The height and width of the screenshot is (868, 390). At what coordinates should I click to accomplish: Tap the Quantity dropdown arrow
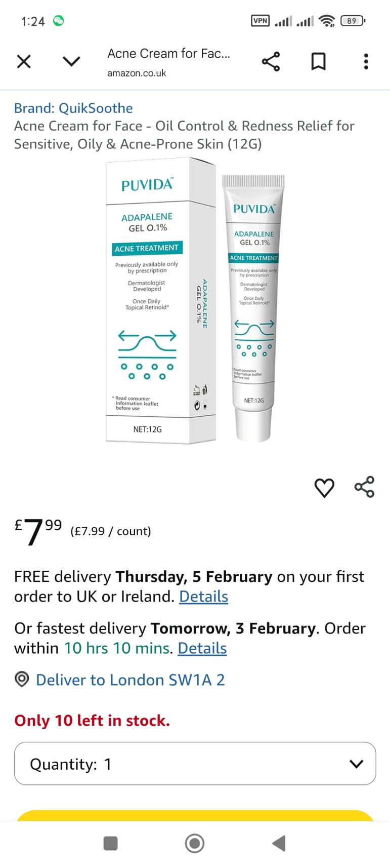pos(356,764)
